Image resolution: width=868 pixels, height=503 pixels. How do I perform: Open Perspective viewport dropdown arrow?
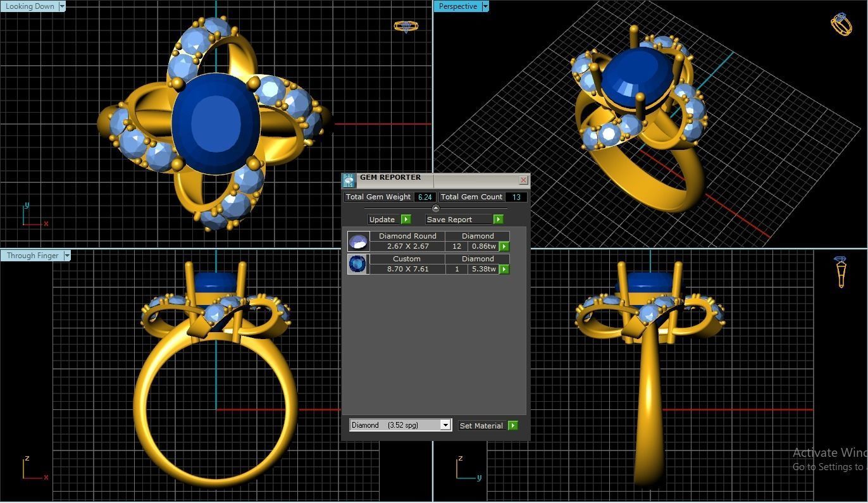pos(485,6)
